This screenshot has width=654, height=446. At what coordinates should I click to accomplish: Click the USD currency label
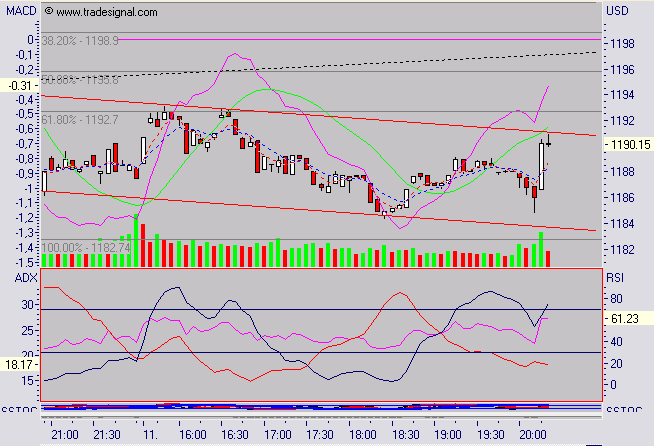(617, 10)
